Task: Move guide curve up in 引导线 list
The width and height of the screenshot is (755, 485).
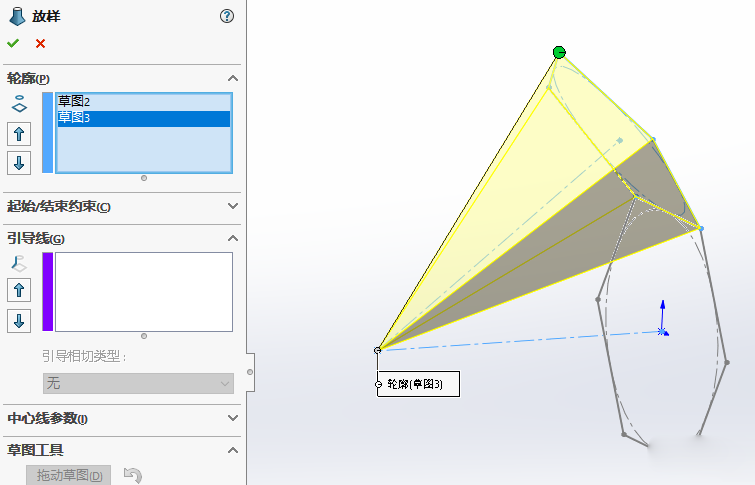Action: (x=19, y=291)
